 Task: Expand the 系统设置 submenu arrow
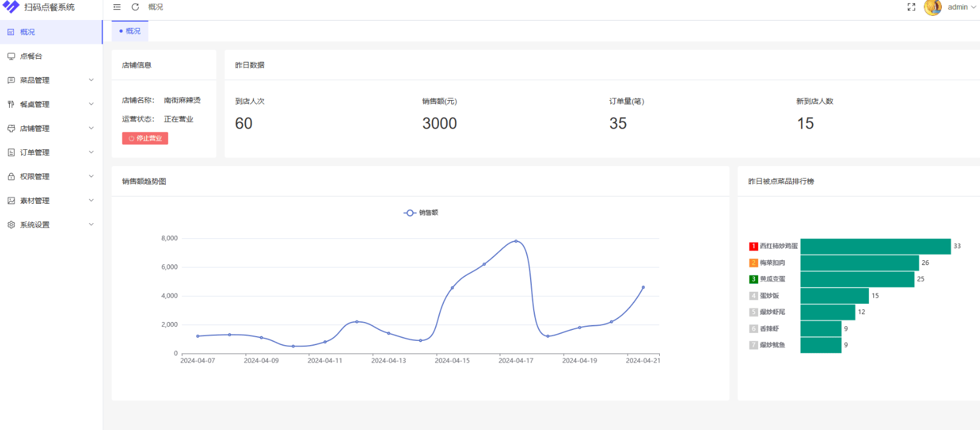[92, 224]
